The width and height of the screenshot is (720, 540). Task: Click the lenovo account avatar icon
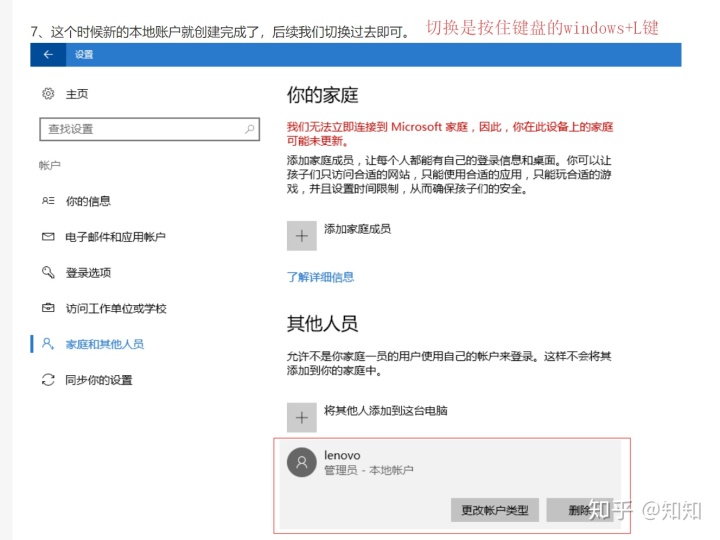point(302,462)
